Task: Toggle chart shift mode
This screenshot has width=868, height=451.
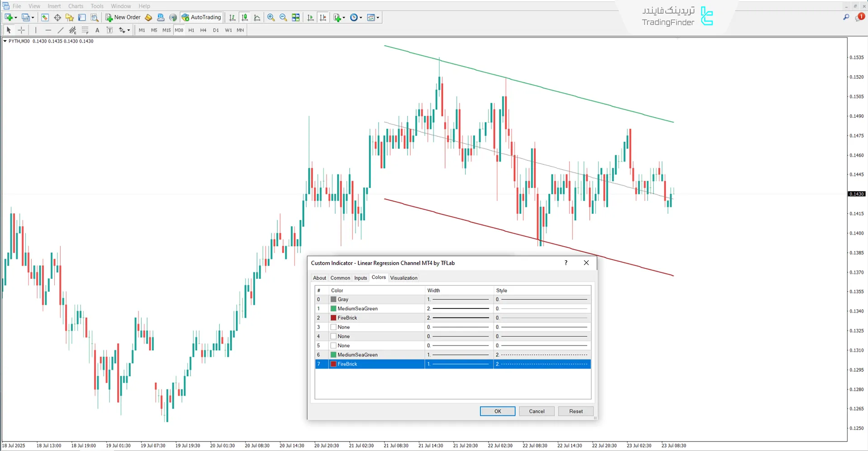Action: [323, 17]
